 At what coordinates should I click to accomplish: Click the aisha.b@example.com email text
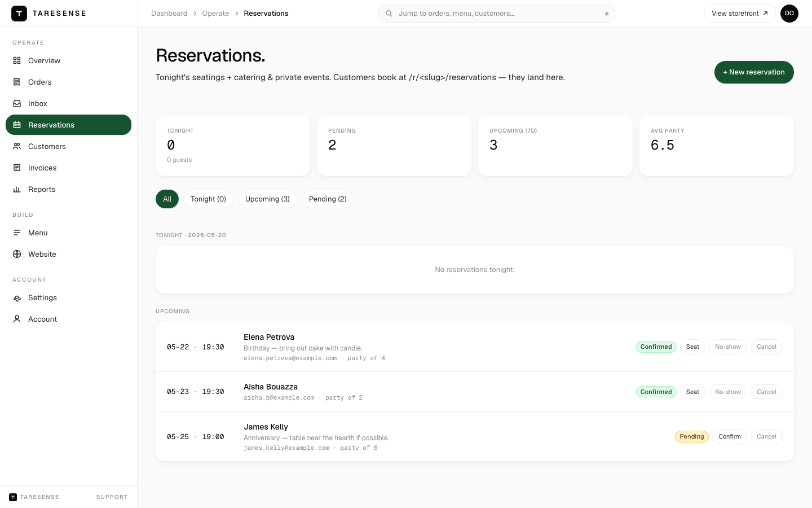(279, 398)
